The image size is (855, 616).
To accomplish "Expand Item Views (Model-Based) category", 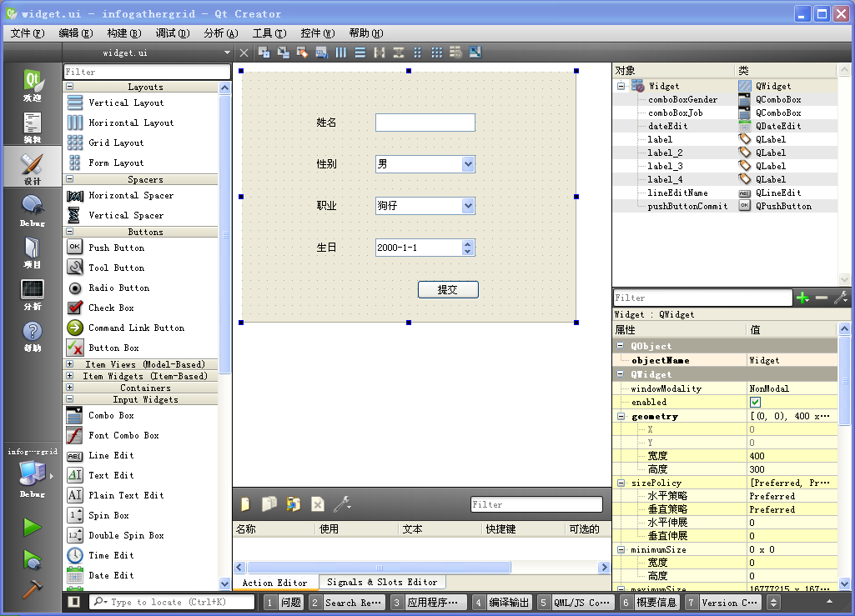I will pos(70,363).
